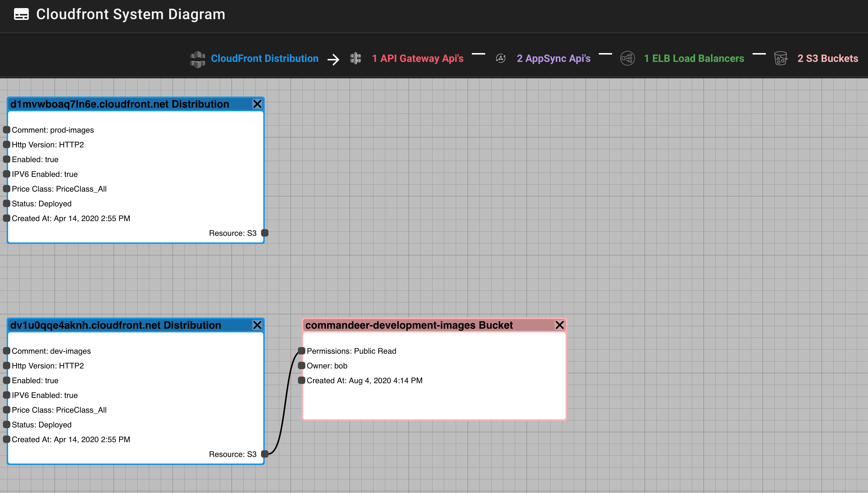Select dv1u0qqe4aknh.cloudfront.net Distribution title bar
This screenshot has height=493, width=868.
(136, 325)
